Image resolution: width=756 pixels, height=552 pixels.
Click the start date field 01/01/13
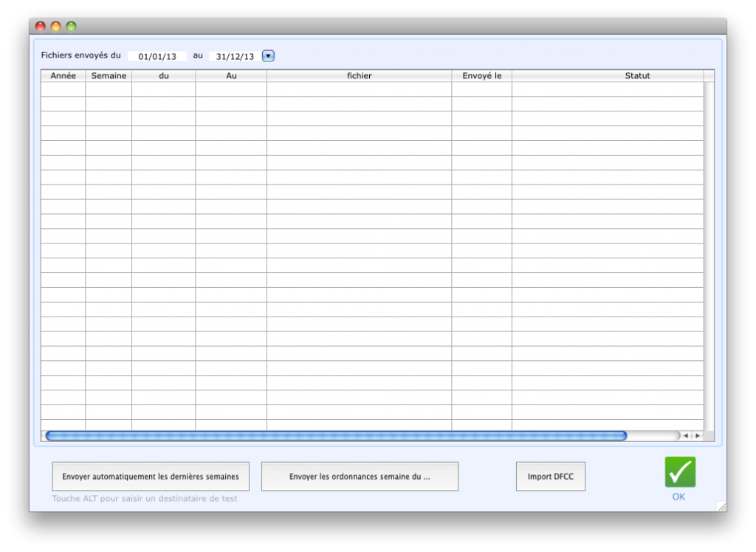pos(157,56)
